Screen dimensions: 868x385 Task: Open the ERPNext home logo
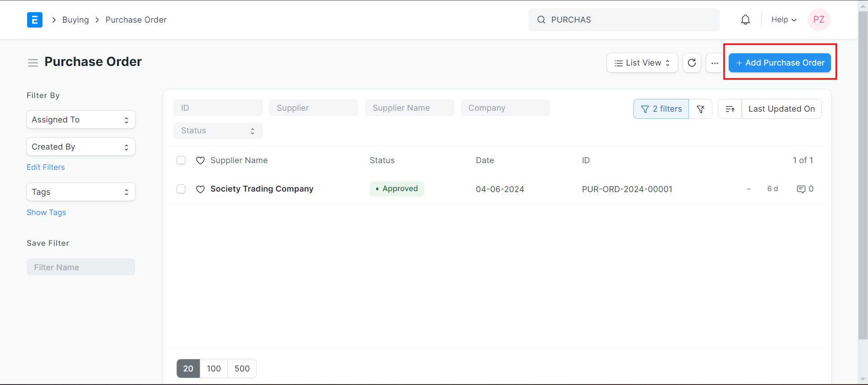click(35, 20)
